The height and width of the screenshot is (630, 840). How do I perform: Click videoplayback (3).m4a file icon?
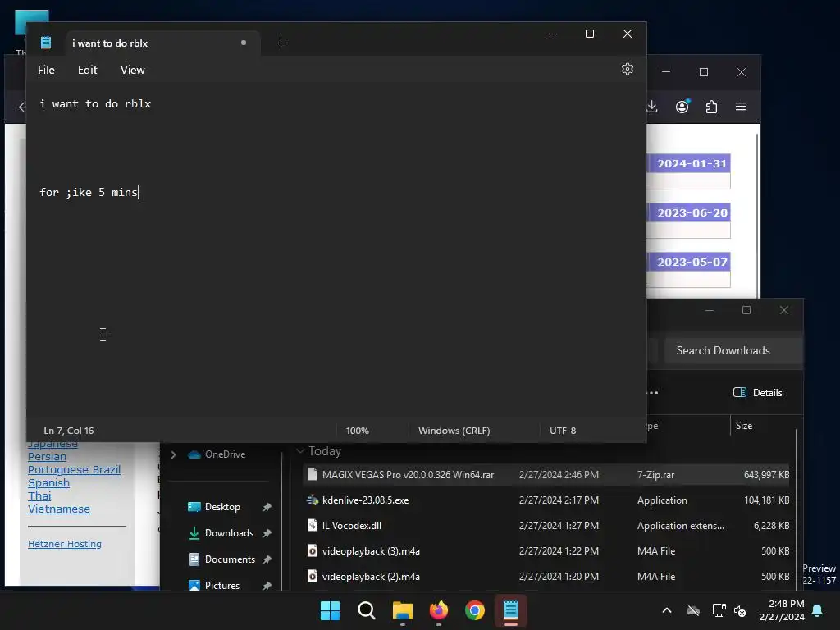[x=313, y=551]
